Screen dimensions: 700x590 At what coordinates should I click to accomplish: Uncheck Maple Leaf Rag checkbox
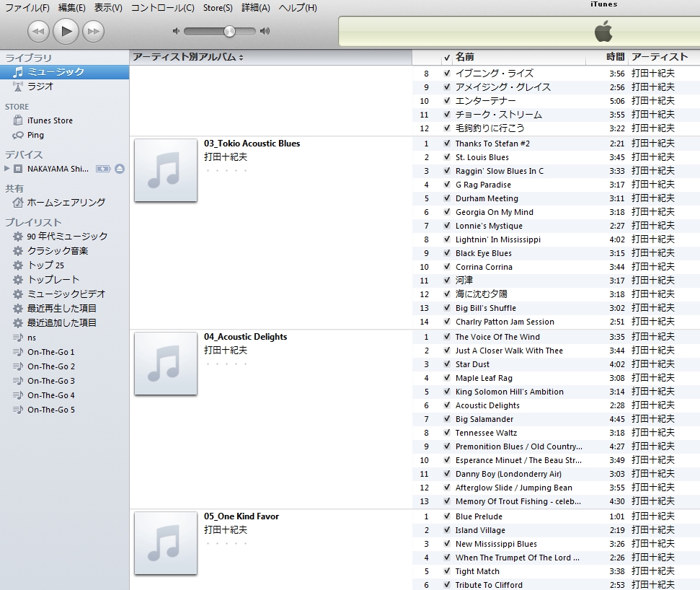[447, 378]
